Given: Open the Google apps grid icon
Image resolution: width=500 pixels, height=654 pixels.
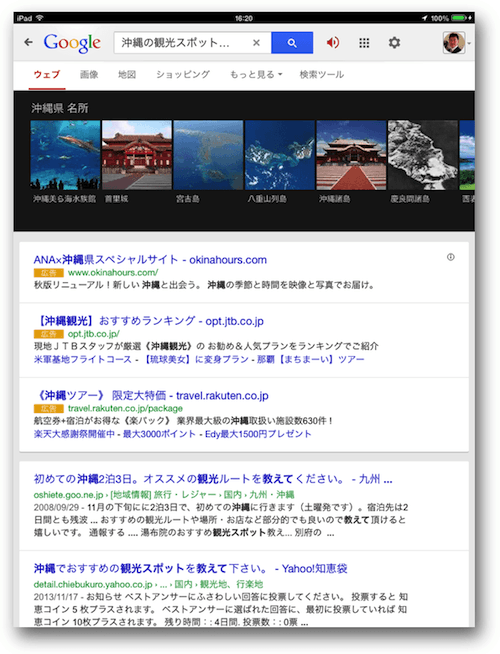Looking at the screenshot, I should tap(364, 43).
